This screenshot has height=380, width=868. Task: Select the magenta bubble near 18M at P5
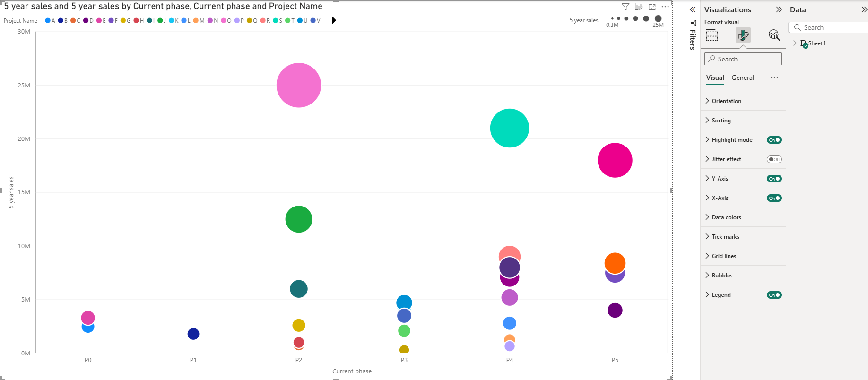(x=615, y=160)
